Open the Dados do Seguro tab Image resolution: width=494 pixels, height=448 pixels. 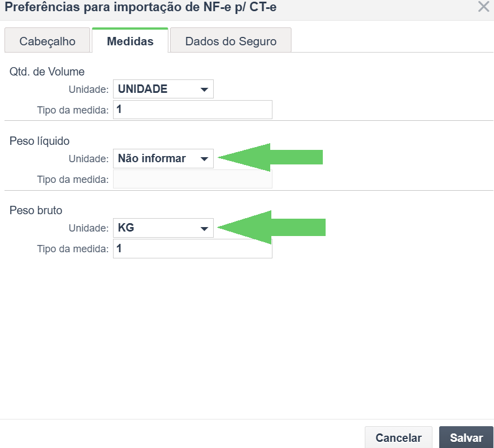[230, 40]
